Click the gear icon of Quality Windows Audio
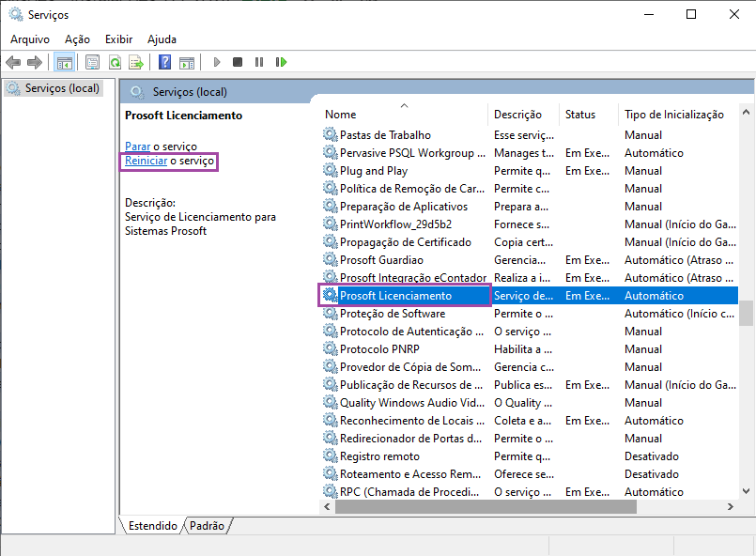 click(x=331, y=403)
